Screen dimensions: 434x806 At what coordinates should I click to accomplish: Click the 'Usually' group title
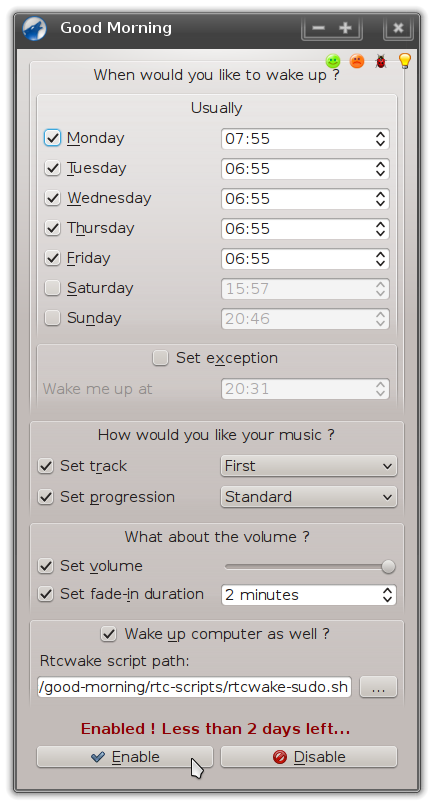coord(216,108)
